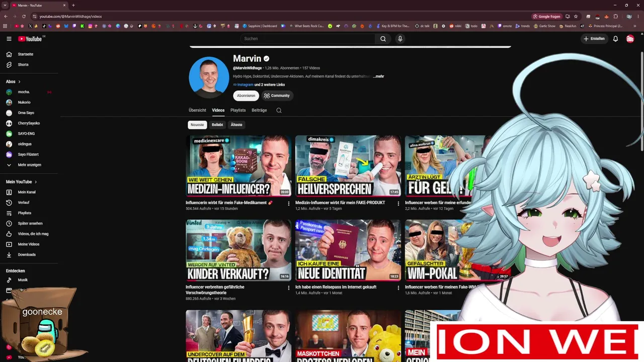Viewport: 644px width, 362px height.
Task: Play the Falsche Heilversprechen thumbnail video
Action: pos(348,165)
